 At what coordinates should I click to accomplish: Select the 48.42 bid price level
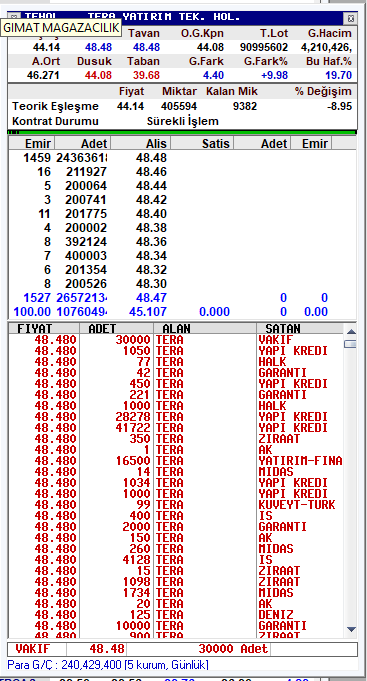point(151,200)
